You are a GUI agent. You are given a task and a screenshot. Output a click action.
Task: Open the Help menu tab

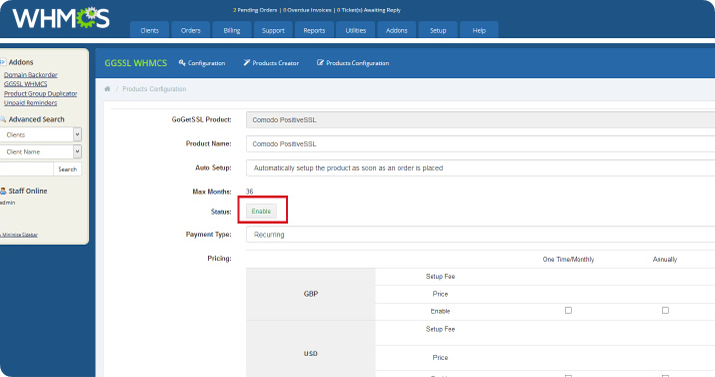click(479, 30)
